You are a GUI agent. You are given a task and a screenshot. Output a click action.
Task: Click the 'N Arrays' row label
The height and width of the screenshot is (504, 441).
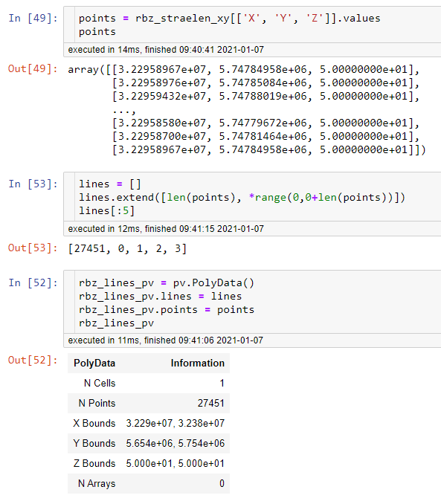[97, 483]
